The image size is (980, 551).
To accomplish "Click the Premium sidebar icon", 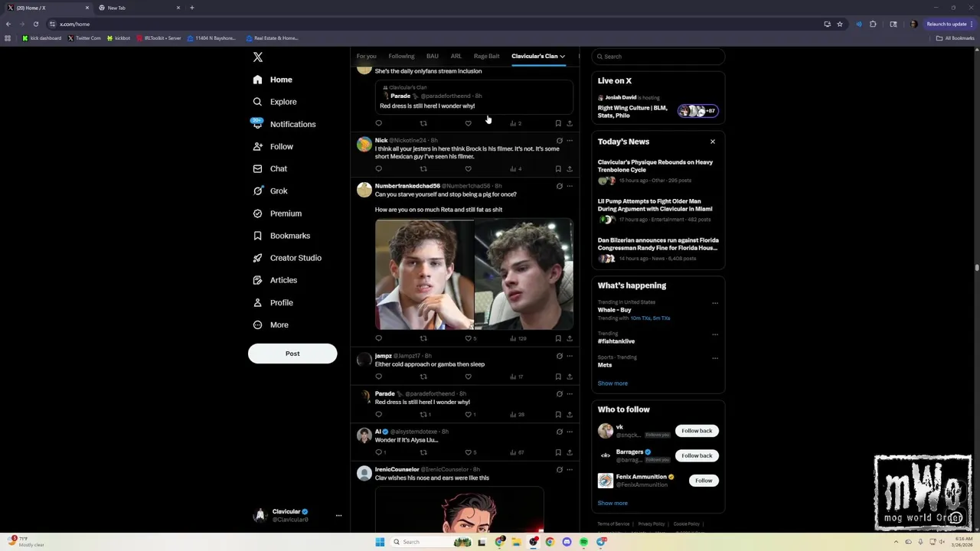I will (x=257, y=214).
